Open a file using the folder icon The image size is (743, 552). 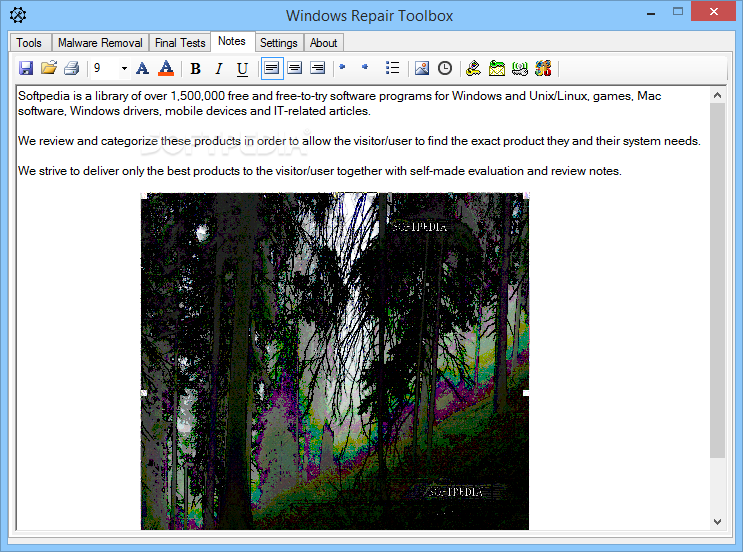[48, 68]
